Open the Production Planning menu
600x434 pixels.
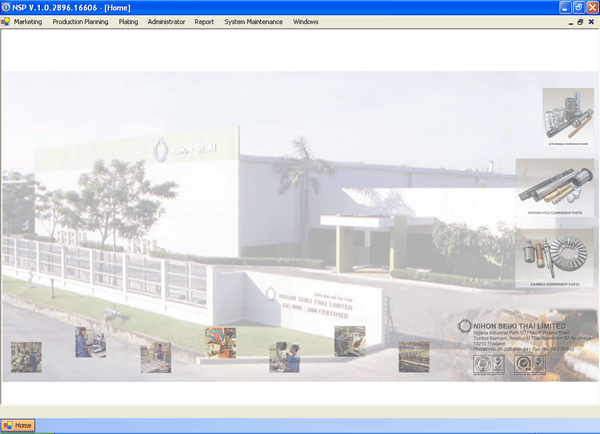click(x=80, y=21)
